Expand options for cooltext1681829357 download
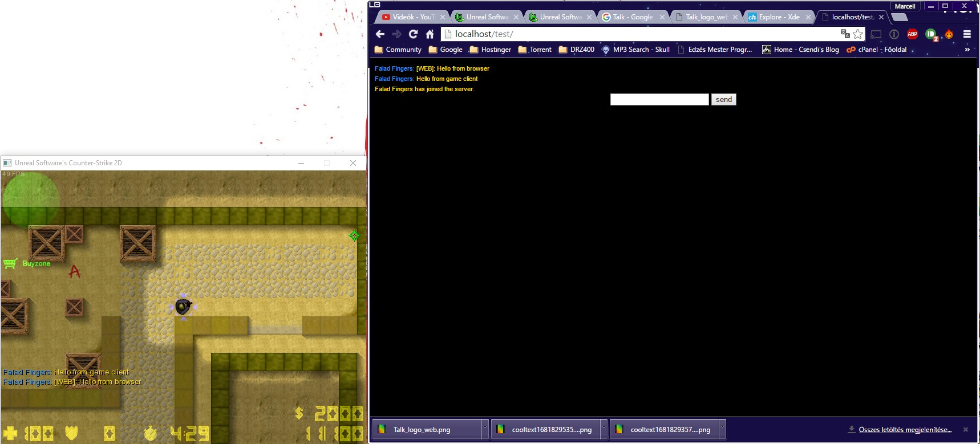 point(723,430)
